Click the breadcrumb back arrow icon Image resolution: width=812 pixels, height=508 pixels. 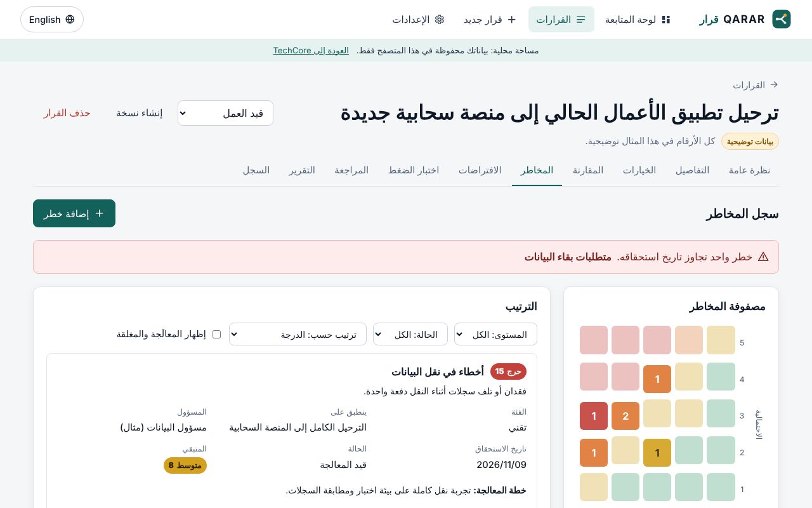tap(774, 84)
